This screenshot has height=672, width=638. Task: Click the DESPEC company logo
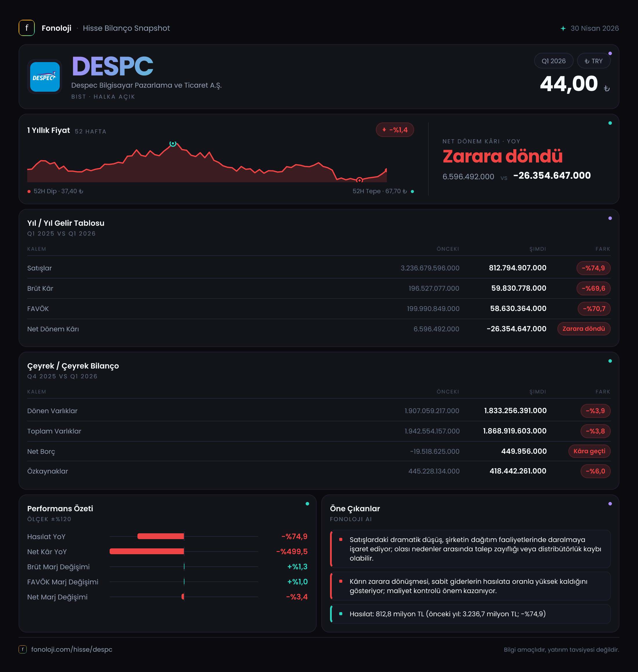45,77
